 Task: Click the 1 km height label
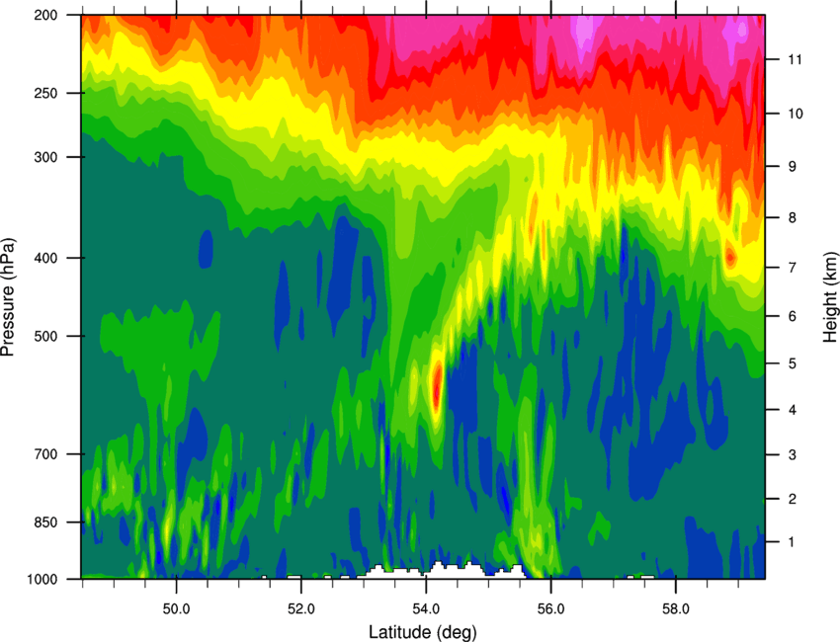pyautogui.click(x=792, y=542)
